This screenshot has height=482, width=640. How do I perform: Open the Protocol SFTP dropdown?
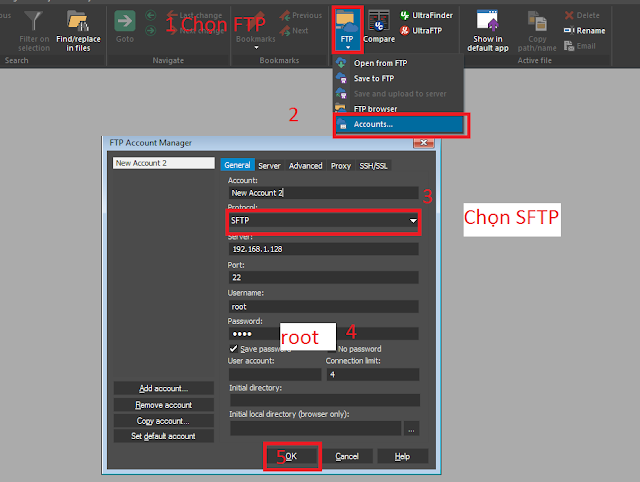point(323,221)
